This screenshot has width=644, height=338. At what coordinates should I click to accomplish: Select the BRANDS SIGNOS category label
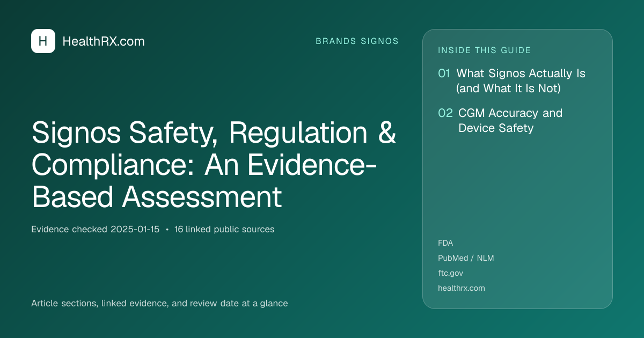click(357, 41)
